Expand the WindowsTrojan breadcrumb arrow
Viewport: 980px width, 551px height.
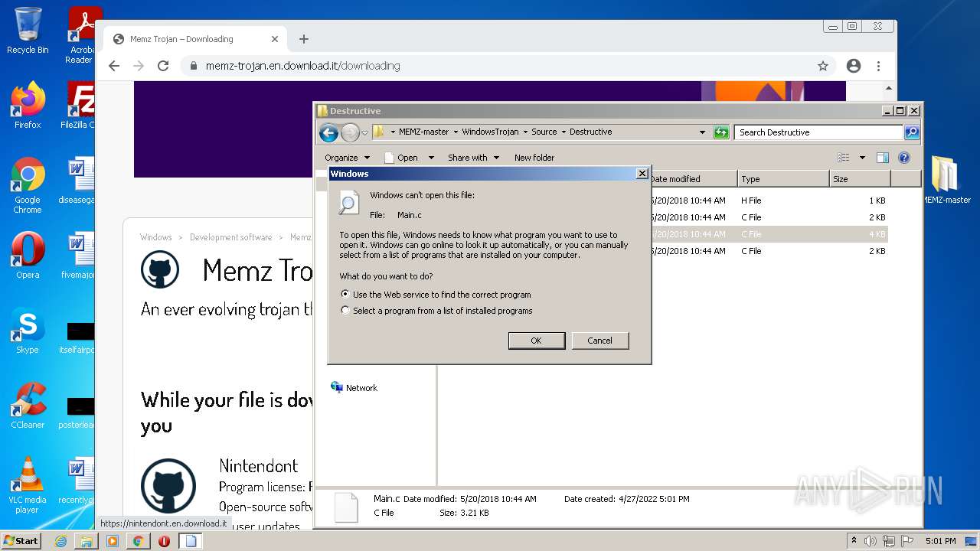coord(525,132)
